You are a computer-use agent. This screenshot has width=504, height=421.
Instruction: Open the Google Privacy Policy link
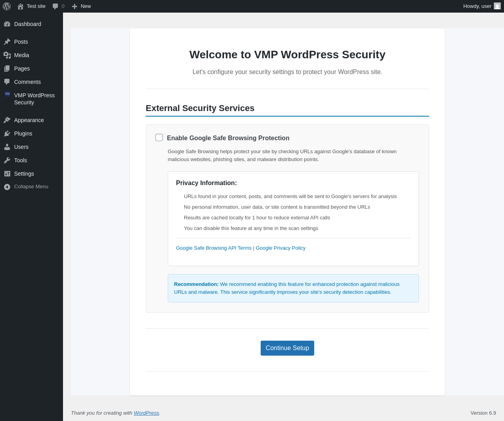[x=281, y=248]
